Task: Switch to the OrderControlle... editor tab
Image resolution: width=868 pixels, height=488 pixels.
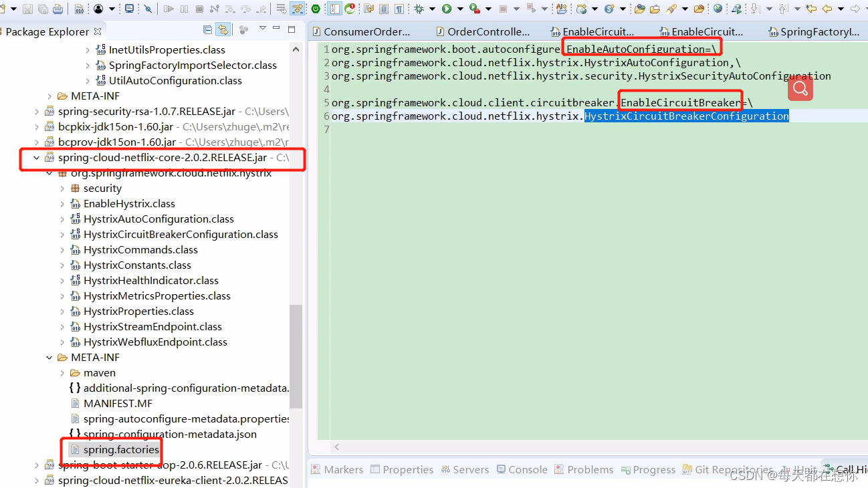Action: click(x=483, y=31)
